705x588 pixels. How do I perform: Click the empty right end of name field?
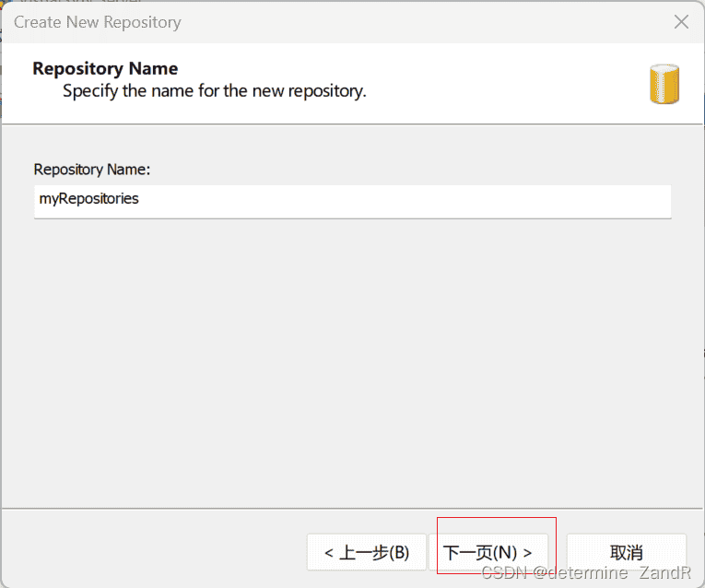(x=599, y=200)
